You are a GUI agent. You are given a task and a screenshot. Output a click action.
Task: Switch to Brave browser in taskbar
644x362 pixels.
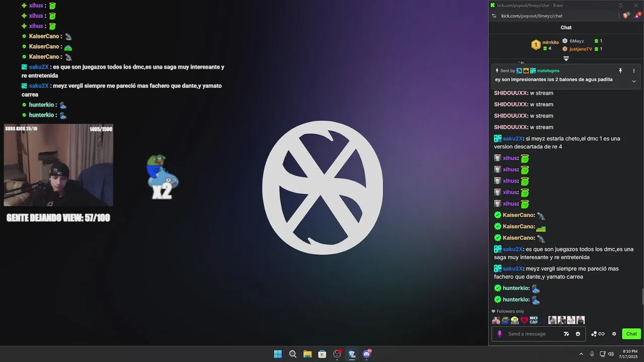[x=352, y=354]
